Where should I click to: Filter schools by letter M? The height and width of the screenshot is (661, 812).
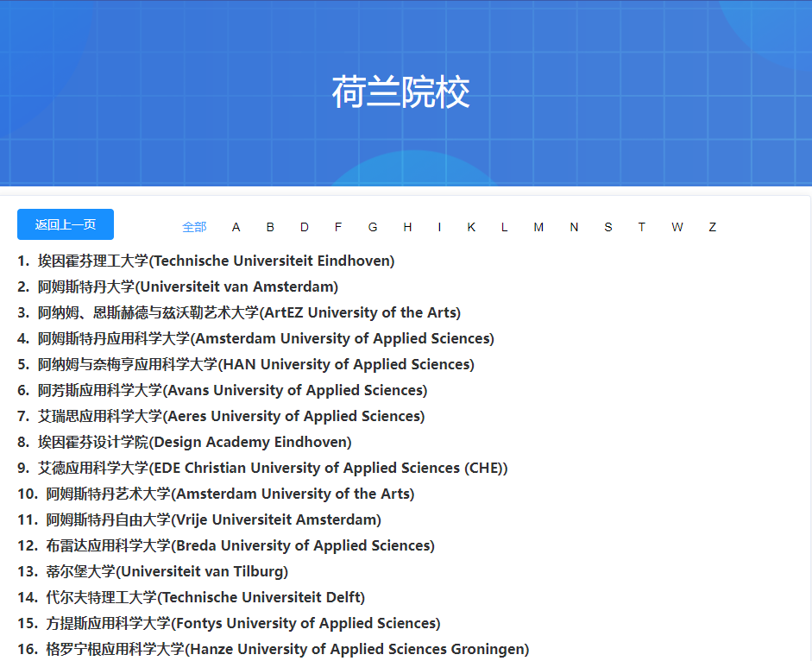coord(538,227)
